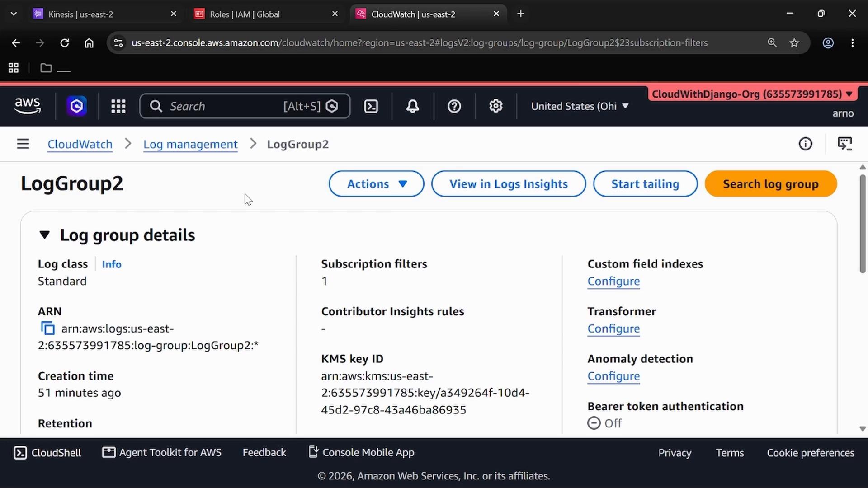
Task: Launch CloudShell from the top navigation icon
Action: click(371, 106)
